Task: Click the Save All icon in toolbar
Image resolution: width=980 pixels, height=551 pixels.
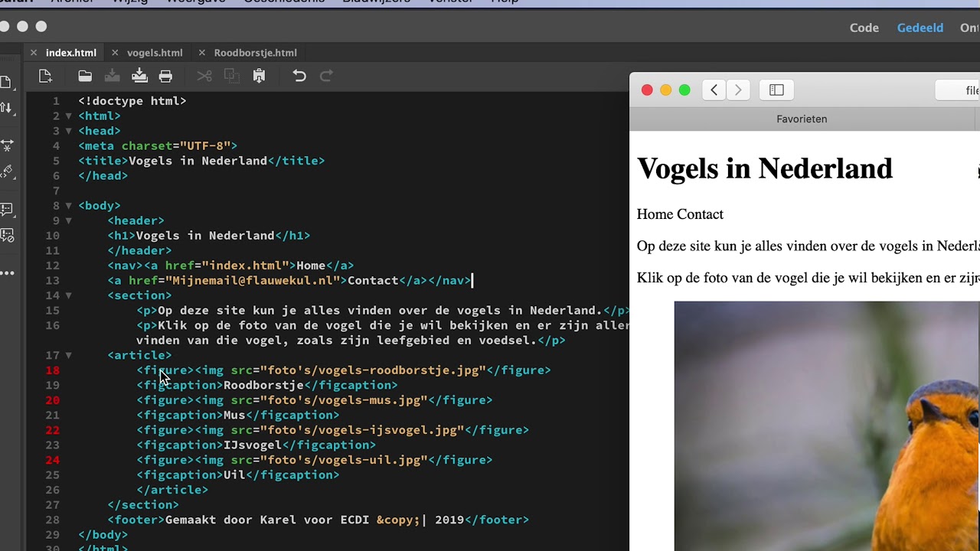Action: pyautogui.click(x=139, y=76)
